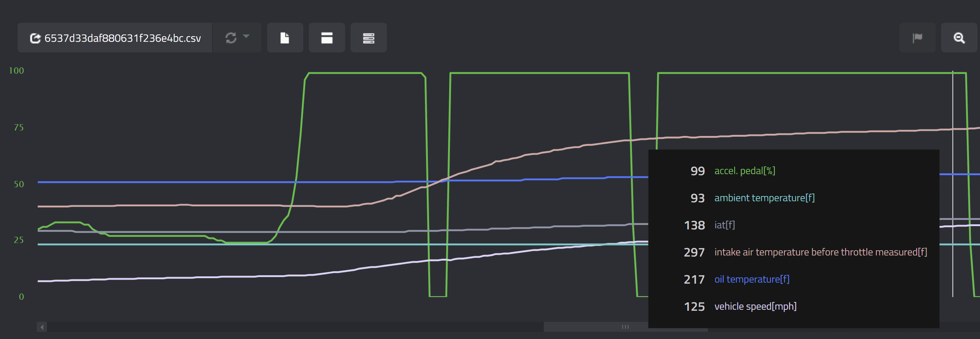Click the vehicle speed value 125

(x=694, y=307)
